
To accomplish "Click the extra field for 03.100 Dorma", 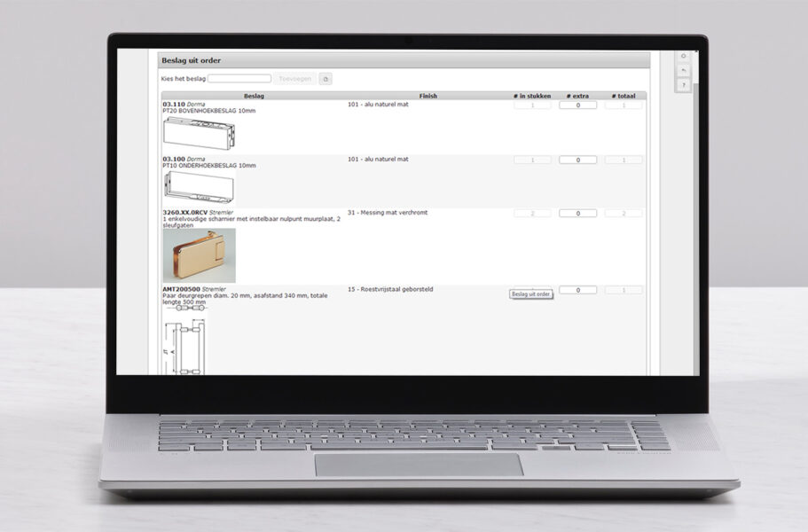I will point(578,160).
